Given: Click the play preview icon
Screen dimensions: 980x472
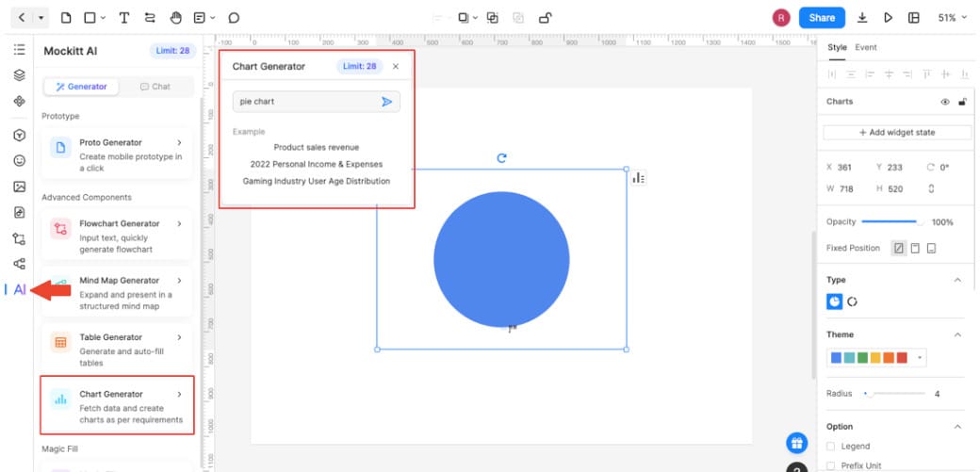Looking at the screenshot, I should (x=888, y=18).
